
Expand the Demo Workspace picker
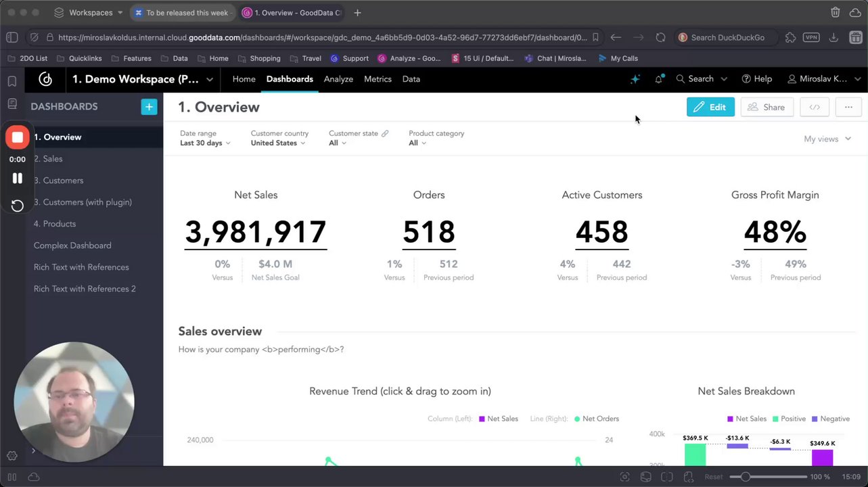tap(143, 79)
